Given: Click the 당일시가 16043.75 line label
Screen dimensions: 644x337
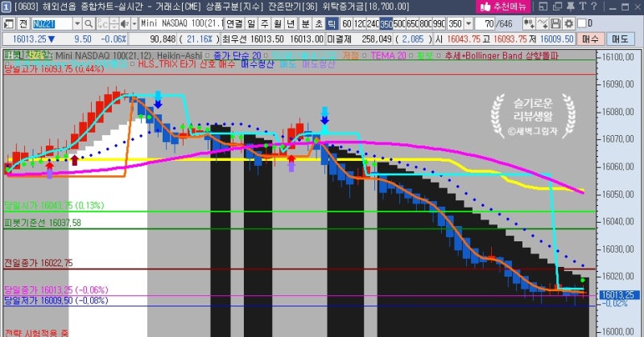Looking at the screenshot, I should [54, 205].
